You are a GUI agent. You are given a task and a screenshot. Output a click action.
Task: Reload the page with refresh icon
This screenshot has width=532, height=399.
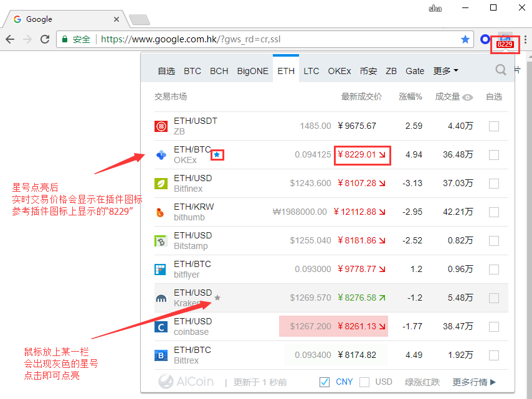tap(45, 39)
